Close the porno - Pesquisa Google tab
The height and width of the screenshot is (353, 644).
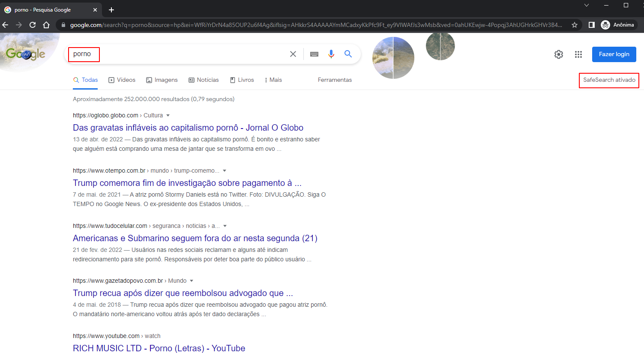[x=95, y=10]
